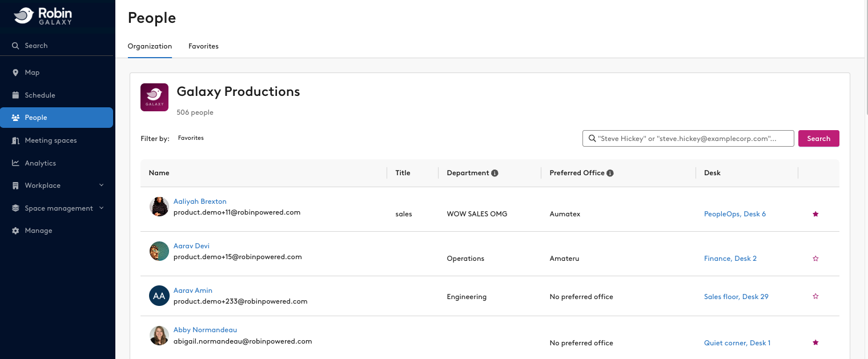868x359 pixels.
Task: Click the 'Aumatex' preferred office cell
Action: (565, 214)
